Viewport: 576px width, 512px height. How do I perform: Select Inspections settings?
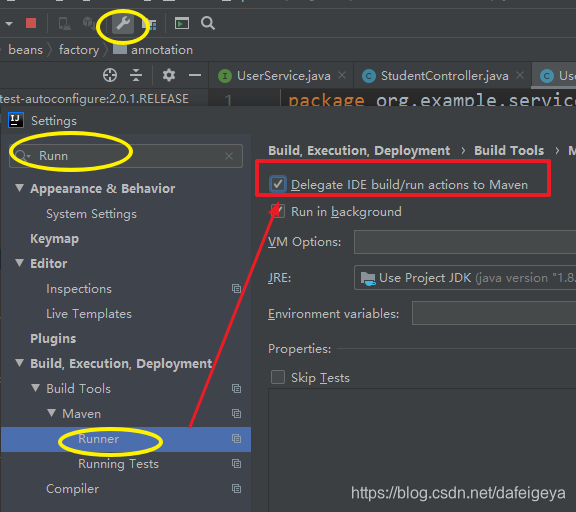(79, 289)
